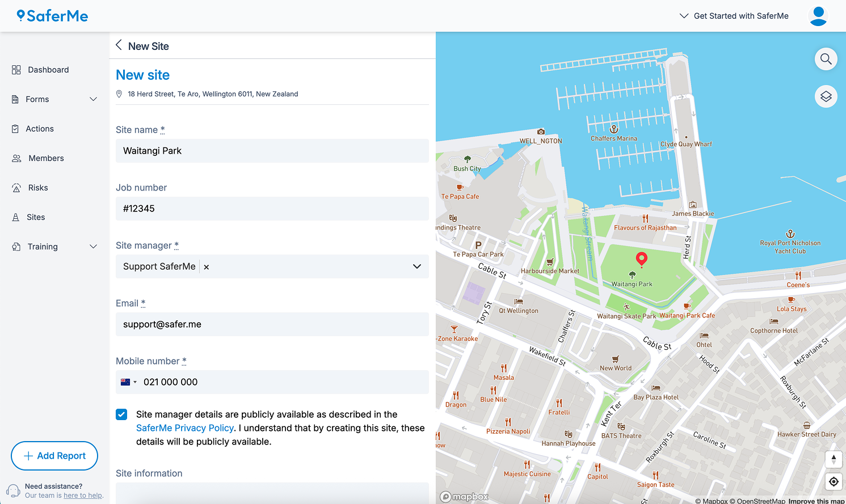Open the map layers switcher
Viewport: 846px width, 504px height.
tap(826, 96)
